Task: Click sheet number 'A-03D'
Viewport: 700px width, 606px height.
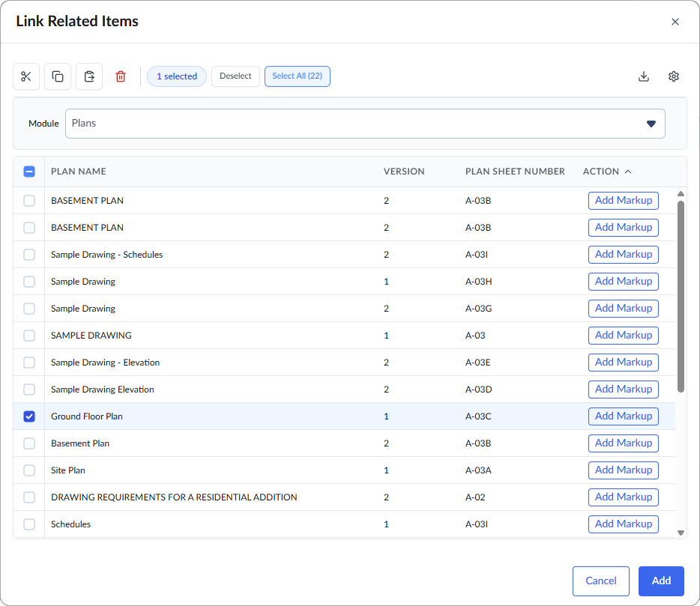Action: pyautogui.click(x=479, y=389)
